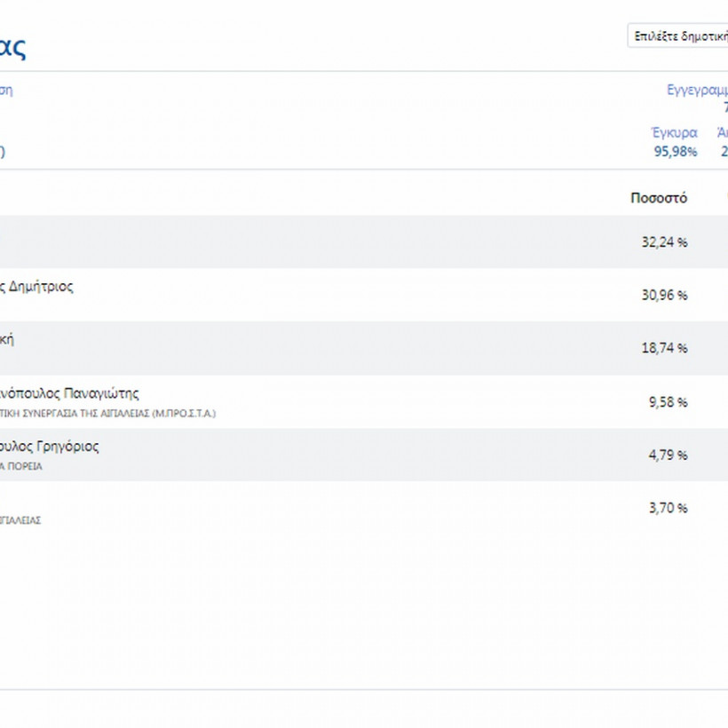Click the large blue page title heading
The height and width of the screenshot is (728, 728).
pyautogui.click(x=12, y=46)
